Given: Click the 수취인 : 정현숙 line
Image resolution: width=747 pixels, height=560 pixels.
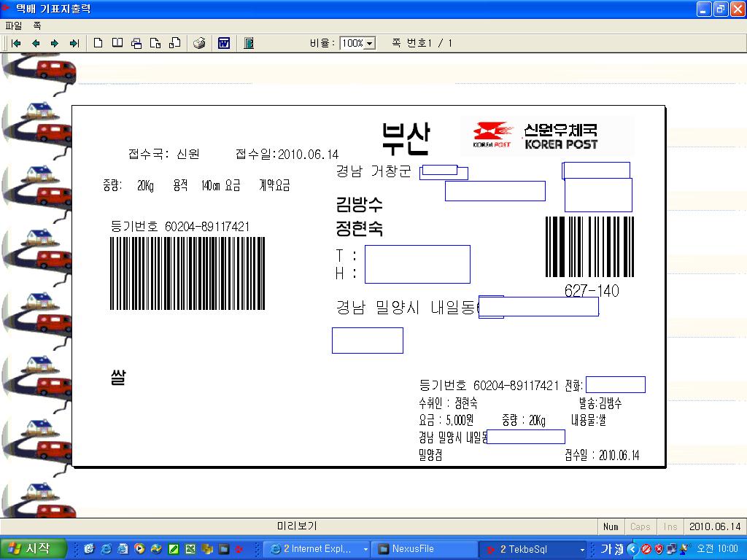Looking at the screenshot, I should click(x=448, y=403).
